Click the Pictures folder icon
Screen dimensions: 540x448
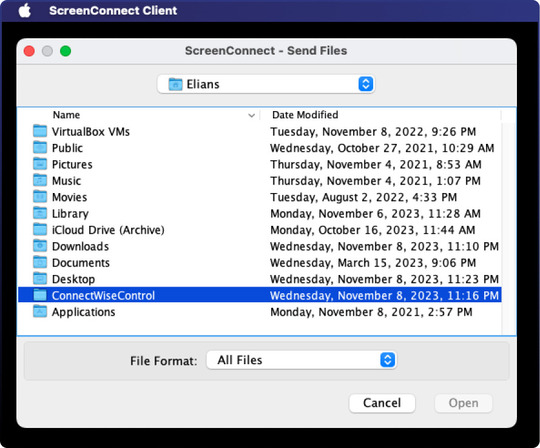tap(40, 164)
